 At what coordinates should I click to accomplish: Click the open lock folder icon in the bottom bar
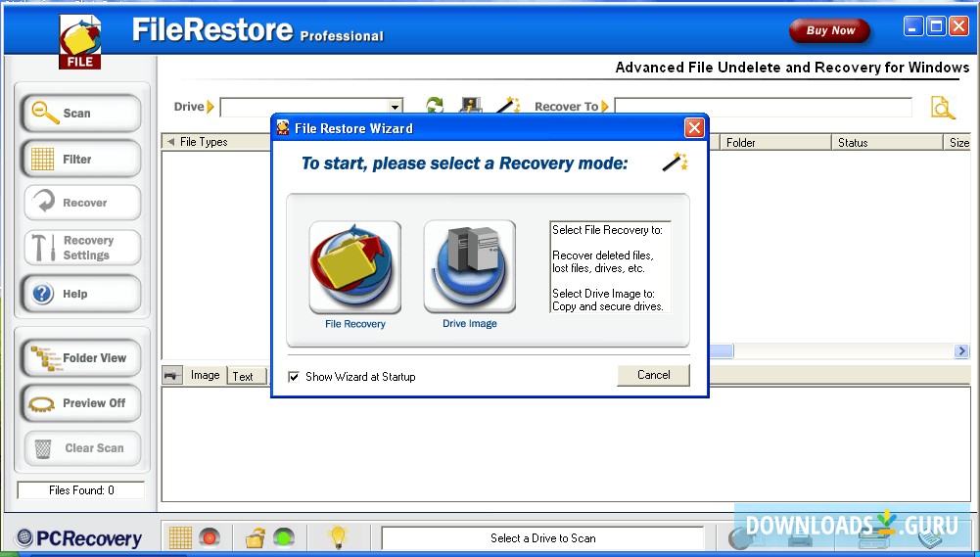point(255,537)
